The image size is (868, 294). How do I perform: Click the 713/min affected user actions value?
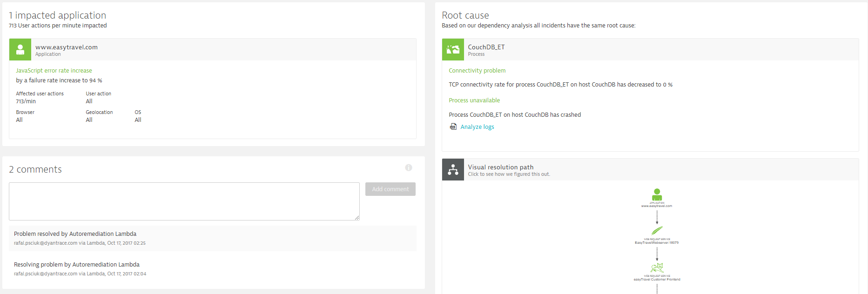26,101
